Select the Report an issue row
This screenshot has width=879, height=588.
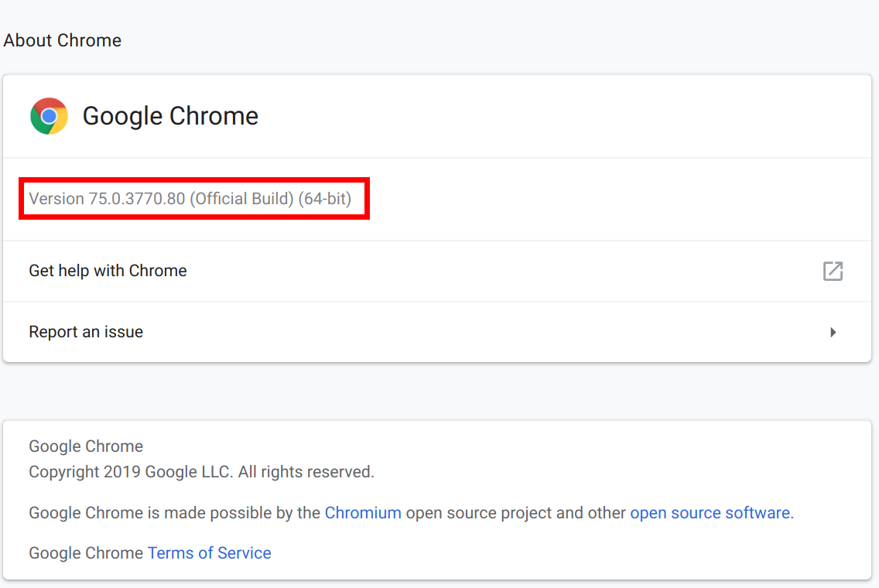coord(437,332)
